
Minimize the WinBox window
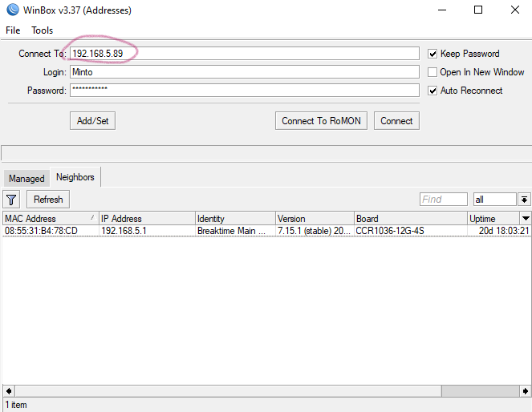tap(442, 10)
